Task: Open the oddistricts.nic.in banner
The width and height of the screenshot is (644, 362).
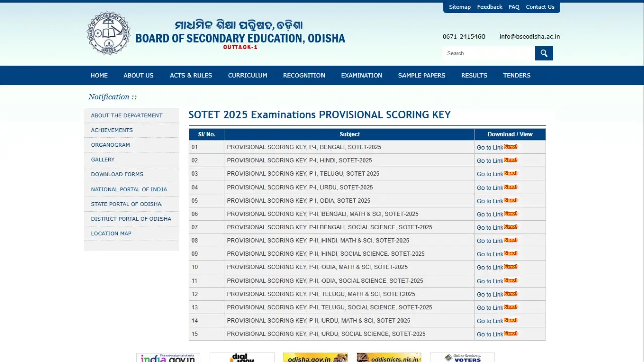Action: [x=388, y=357]
